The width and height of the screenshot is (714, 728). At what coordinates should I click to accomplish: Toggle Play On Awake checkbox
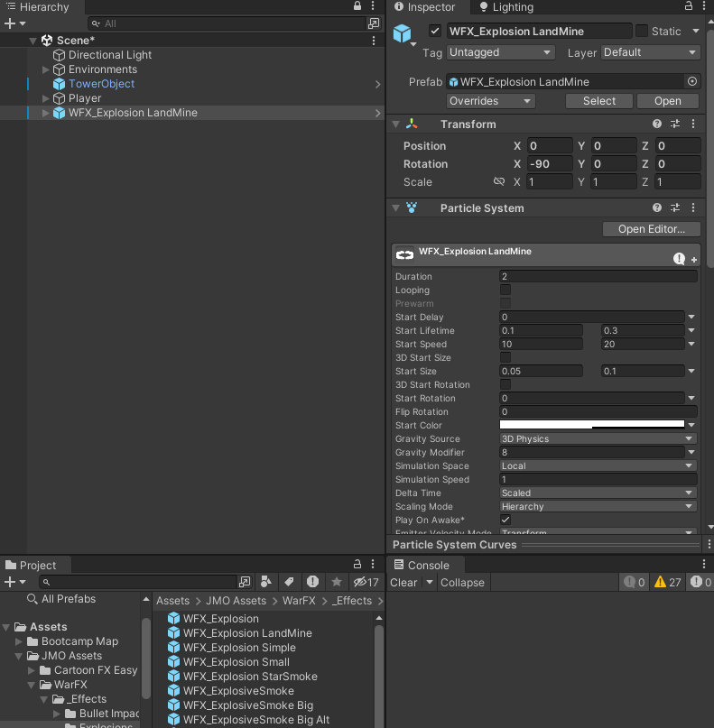click(505, 520)
